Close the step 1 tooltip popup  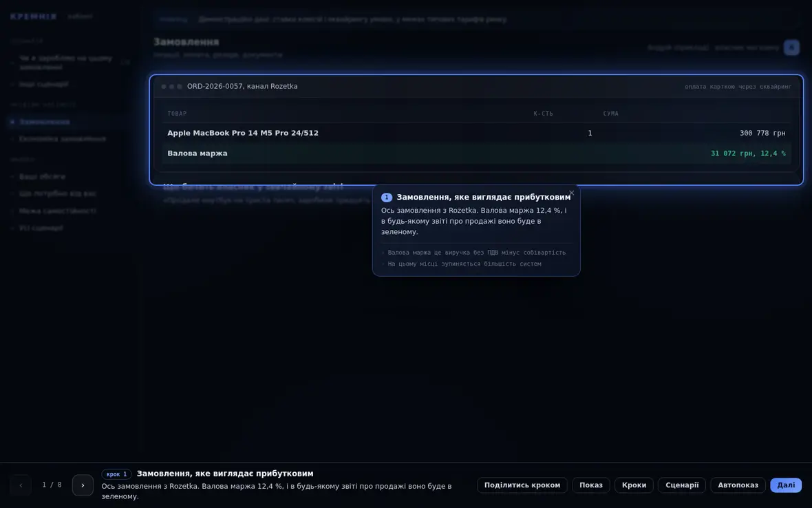(x=571, y=193)
